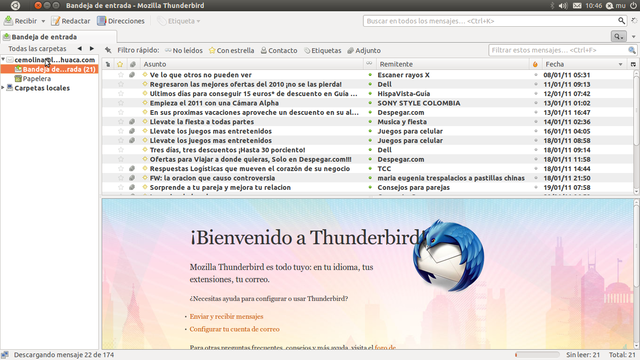Image resolution: width=640 pixels, height=360 pixels.
Task: Click the download progress bar in status bar
Action: [537, 355]
